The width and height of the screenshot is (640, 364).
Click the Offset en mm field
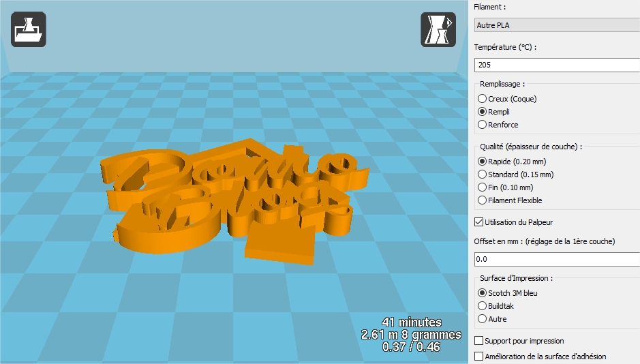coord(556,259)
